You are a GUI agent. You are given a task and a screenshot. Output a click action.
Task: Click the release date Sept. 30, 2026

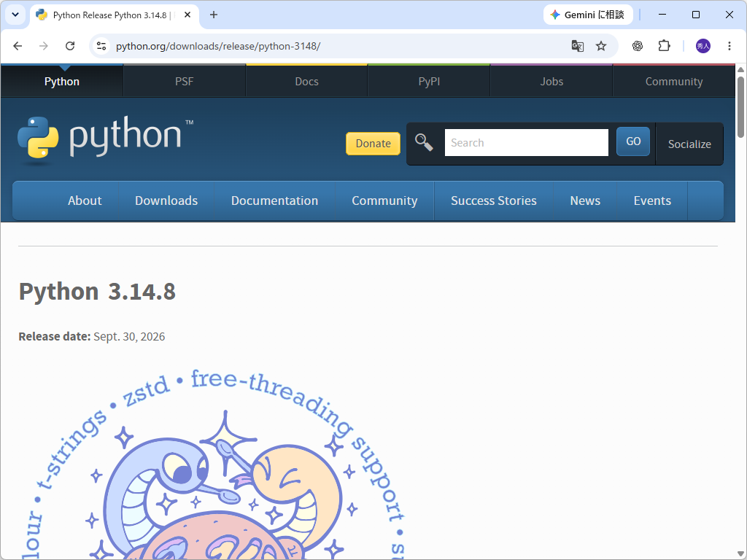[129, 336]
